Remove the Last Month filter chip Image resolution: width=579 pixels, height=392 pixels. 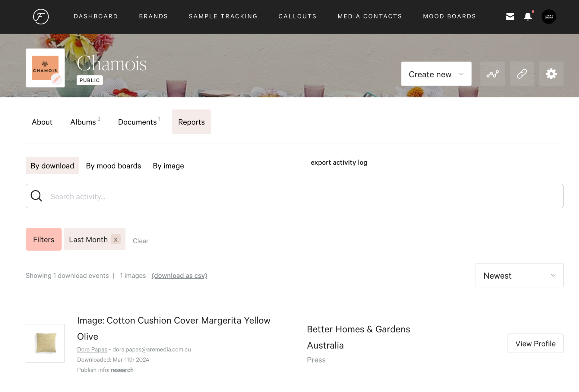pyautogui.click(x=115, y=239)
